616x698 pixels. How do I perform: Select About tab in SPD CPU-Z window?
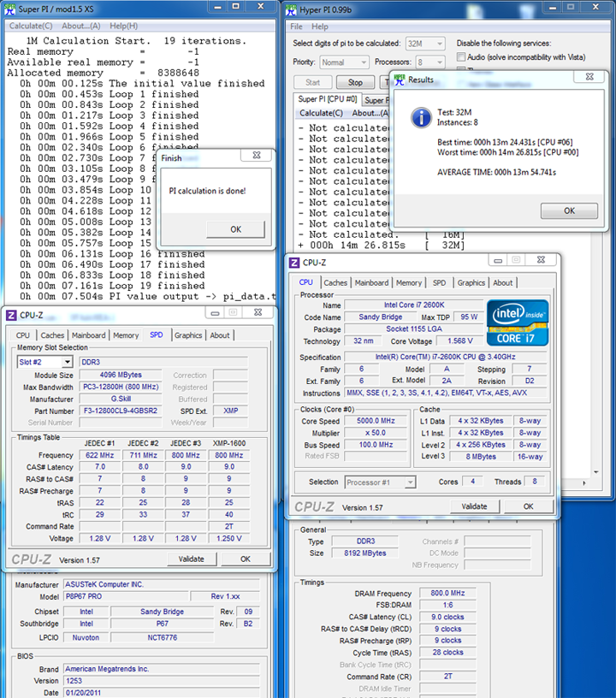coord(220,335)
